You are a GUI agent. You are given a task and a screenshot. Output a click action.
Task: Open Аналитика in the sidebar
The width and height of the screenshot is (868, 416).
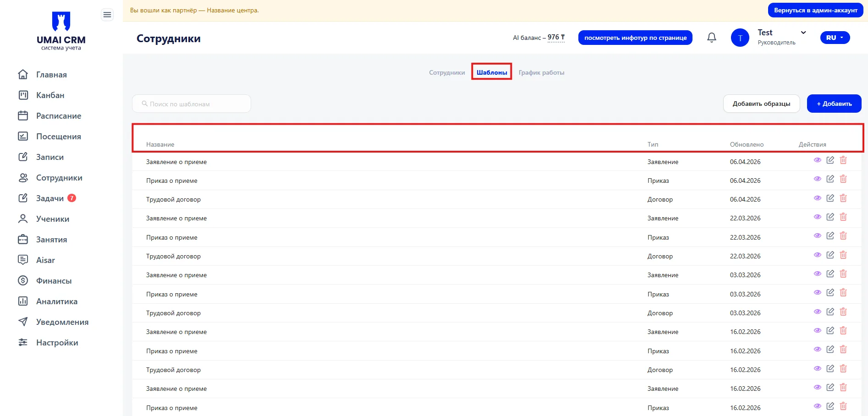pyautogui.click(x=48, y=301)
